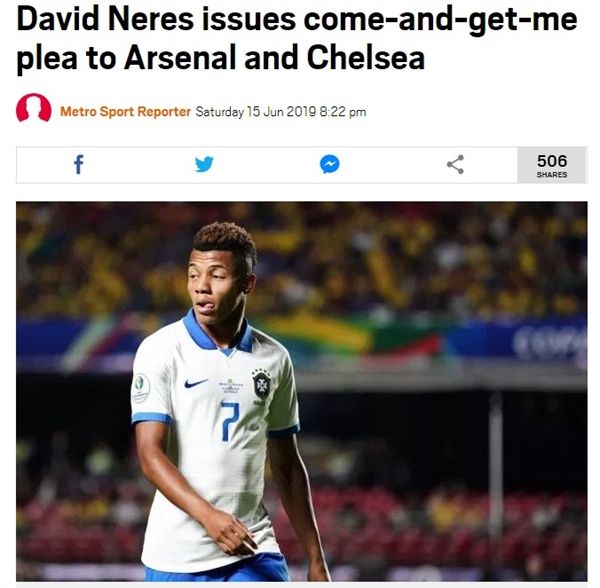The height and width of the screenshot is (588, 600).
Task: Click the Copa America sleeve patch
Action: 140,388
